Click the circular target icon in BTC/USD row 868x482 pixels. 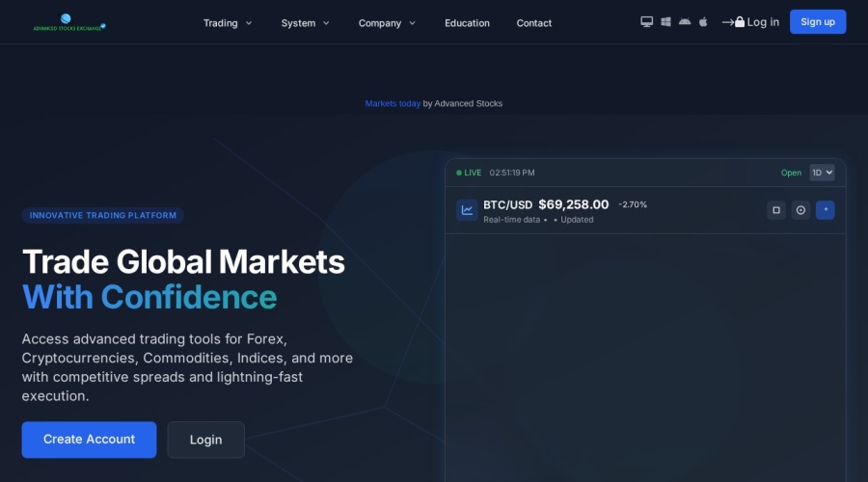coord(800,210)
